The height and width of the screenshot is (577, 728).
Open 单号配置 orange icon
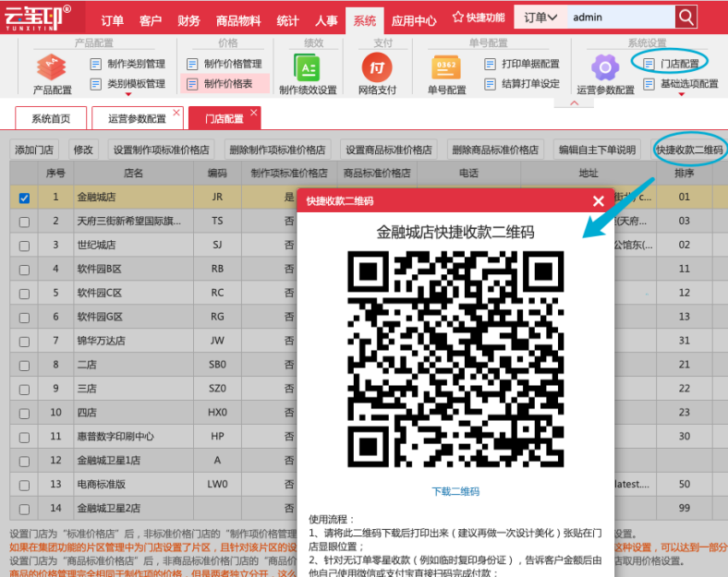coord(446,67)
